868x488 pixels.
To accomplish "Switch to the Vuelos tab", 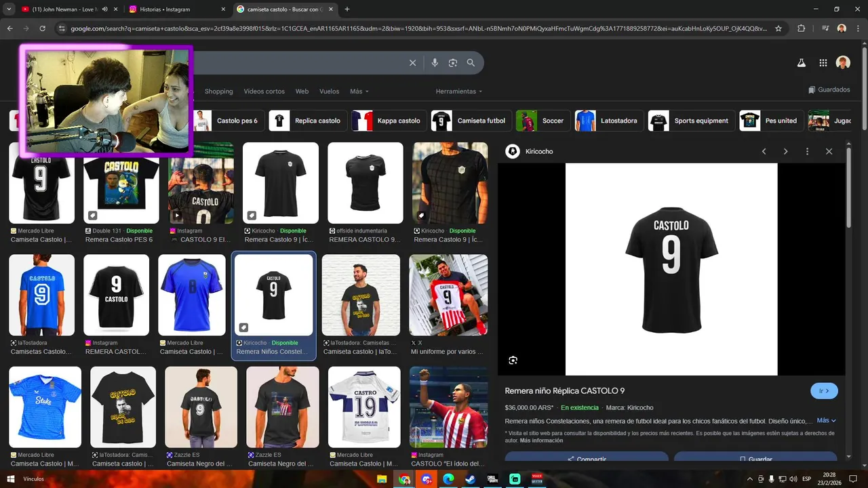I will pyautogui.click(x=329, y=91).
